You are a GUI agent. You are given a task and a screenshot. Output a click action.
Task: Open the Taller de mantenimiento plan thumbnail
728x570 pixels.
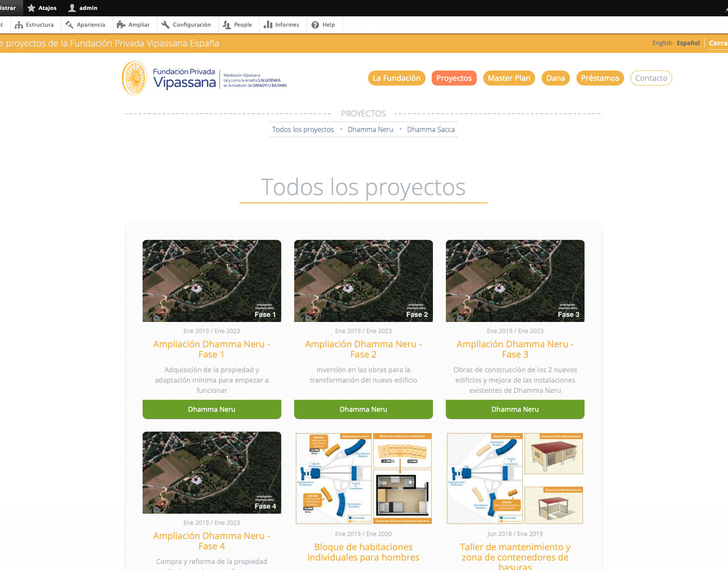tap(515, 478)
